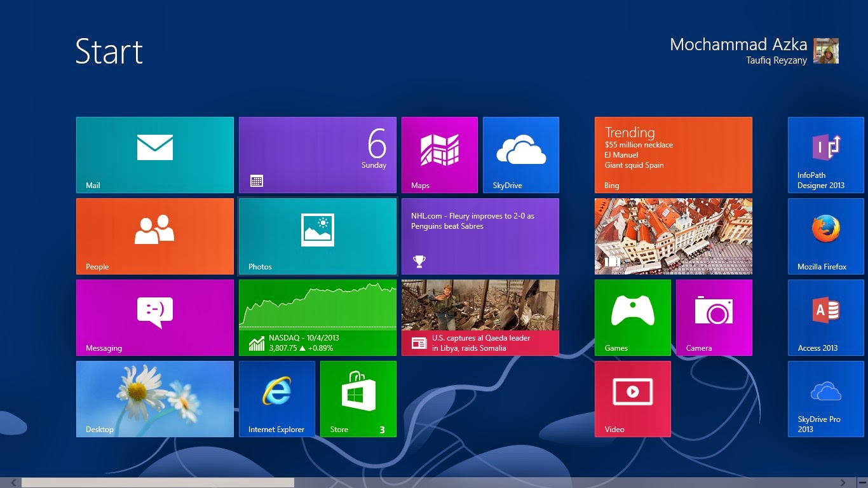Launch Access 2013
The height and width of the screenshot is (488, 868).
click(826, 318)
